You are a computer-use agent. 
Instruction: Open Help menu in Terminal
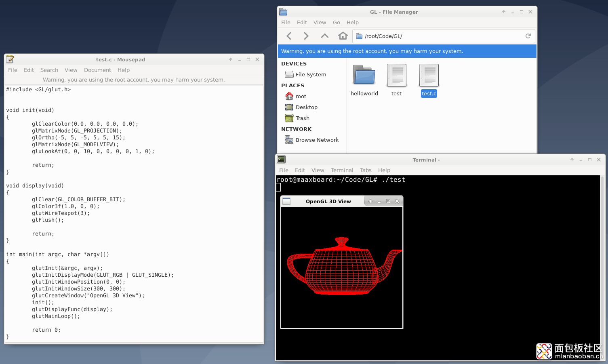pos(384,170)
